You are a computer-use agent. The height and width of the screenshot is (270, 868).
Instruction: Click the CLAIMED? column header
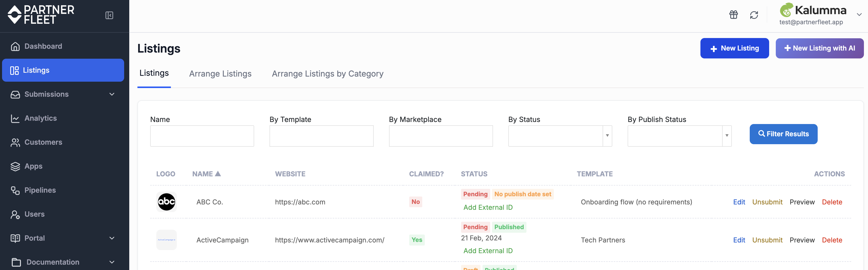click(426, 174)
